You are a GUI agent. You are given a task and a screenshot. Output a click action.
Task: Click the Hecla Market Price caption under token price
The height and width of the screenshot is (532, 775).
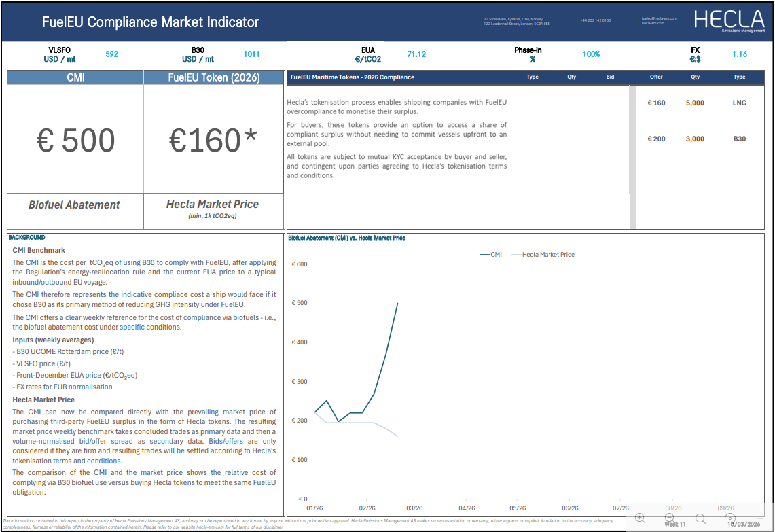point(213,205)
